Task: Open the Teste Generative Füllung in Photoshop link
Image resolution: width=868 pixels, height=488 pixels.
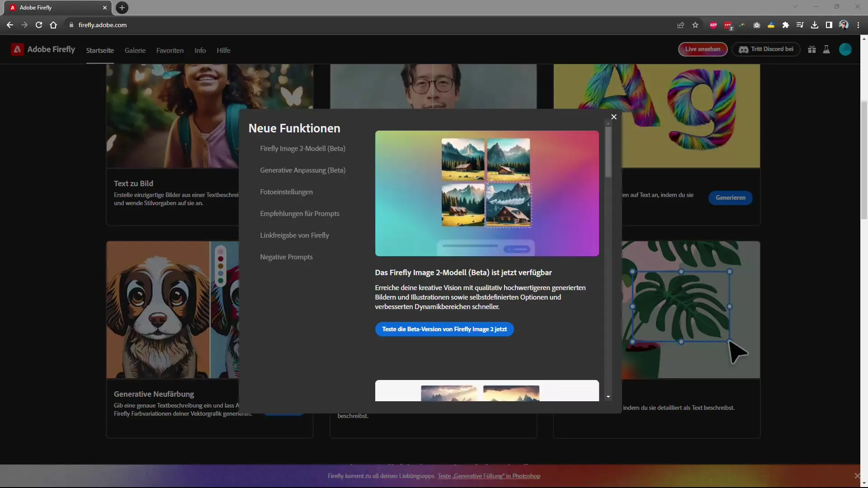Action: (x=489, y=476)
